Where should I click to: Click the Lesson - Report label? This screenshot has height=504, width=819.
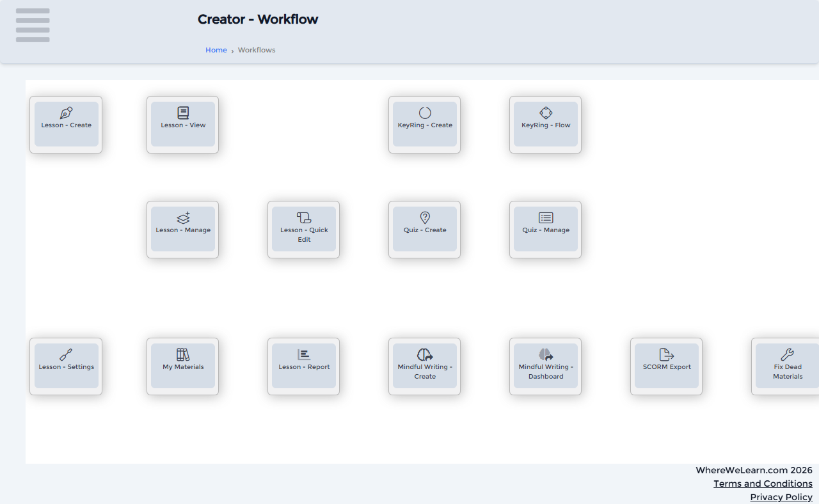304,367
